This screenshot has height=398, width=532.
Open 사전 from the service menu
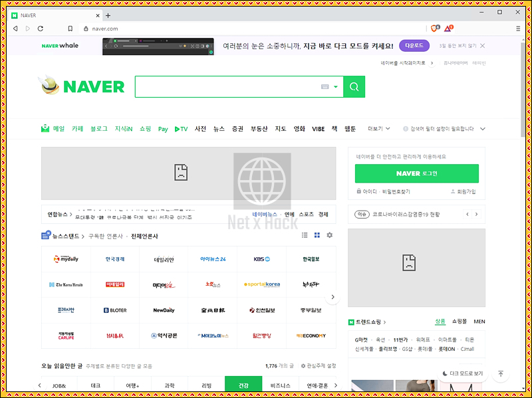pos(200,129)
